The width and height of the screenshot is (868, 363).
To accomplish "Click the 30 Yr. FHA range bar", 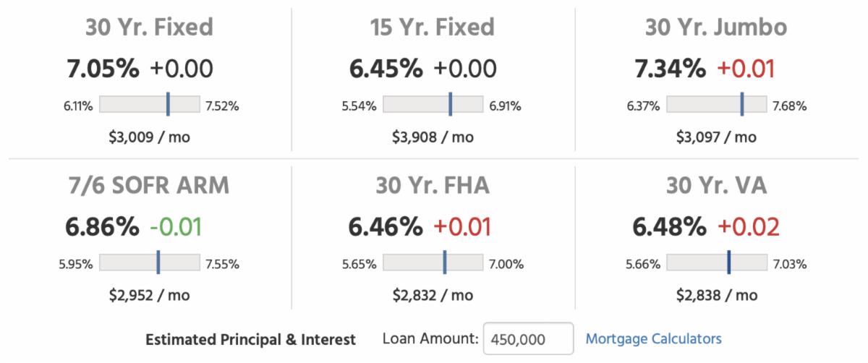I will click(x=433, y=262).
